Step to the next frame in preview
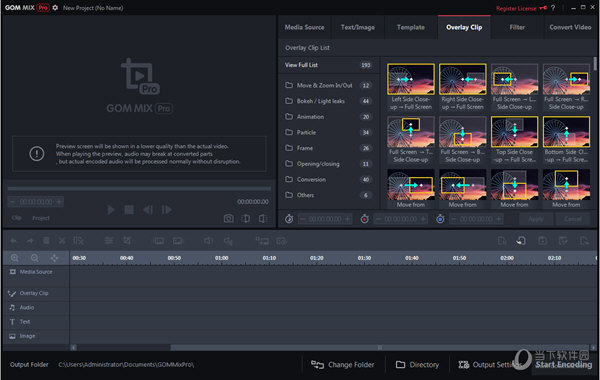This screenshot has height=380, width=600. coord(166,210)
